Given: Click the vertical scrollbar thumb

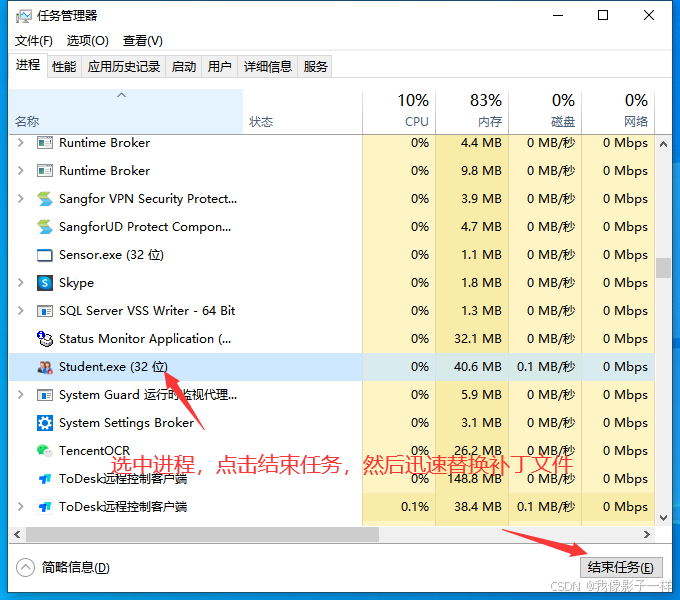Looking at the screenshot, I should click(664, 268).
